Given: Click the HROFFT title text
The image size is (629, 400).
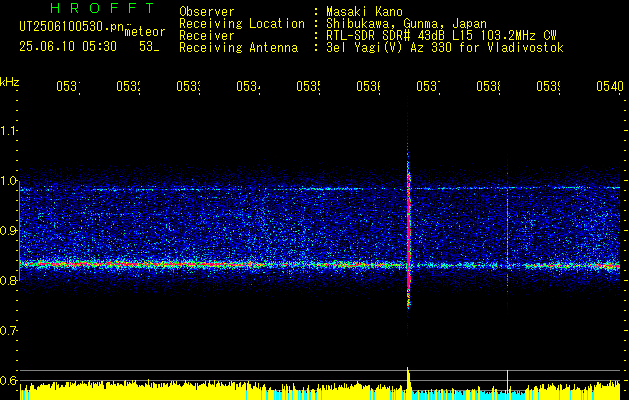Looking at the screenshot, I should click(x=103, y=8).
